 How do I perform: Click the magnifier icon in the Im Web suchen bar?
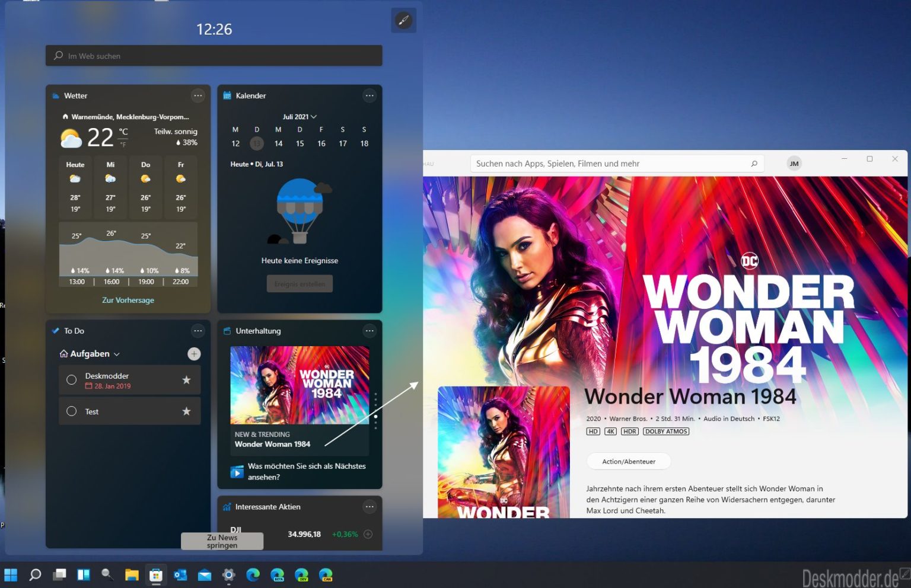click(58, 55)
